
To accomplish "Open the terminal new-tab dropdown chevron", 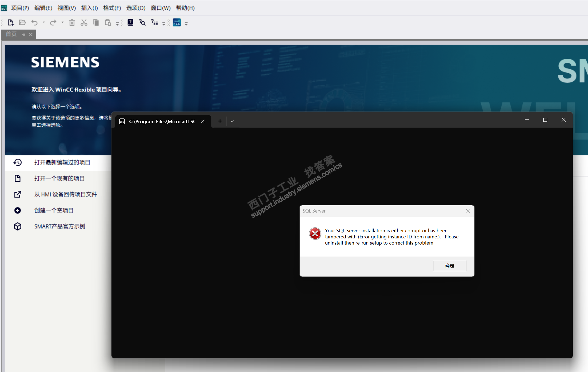I will pyautogui.click(x=232, y=121).
